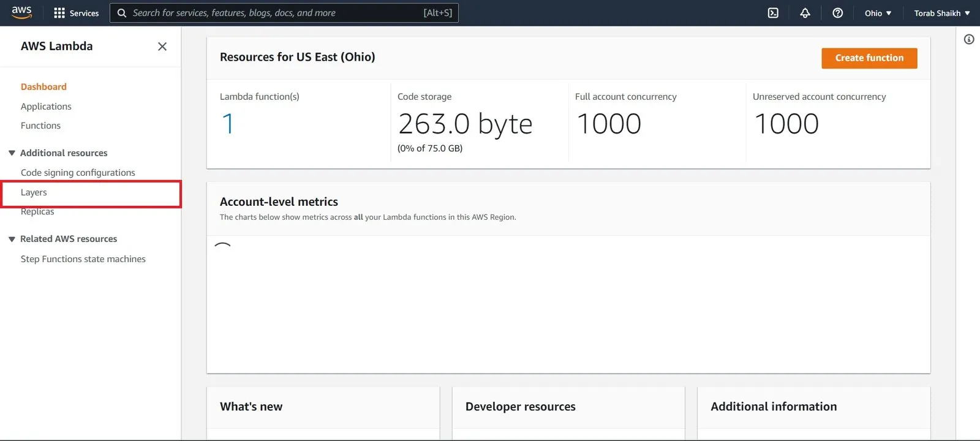Click the Resources for US East (Ohio) heading
Viewport: 980px width, 441px height.
point(298,57)
